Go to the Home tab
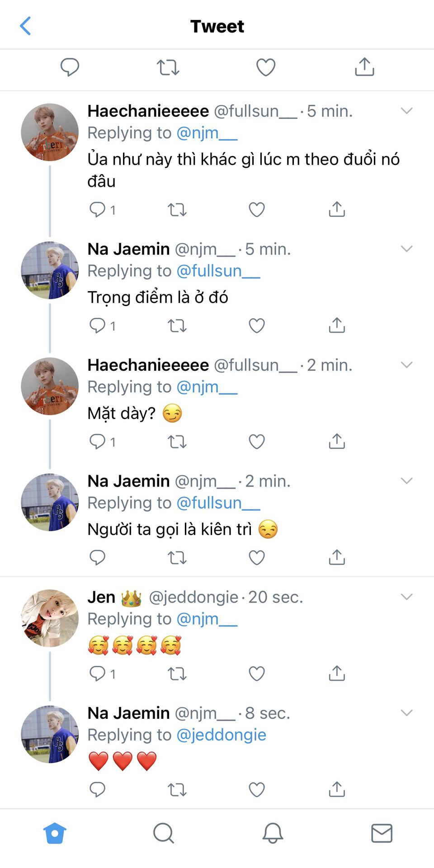Viewport: 434px width, 868px height. tap(55, 833)
